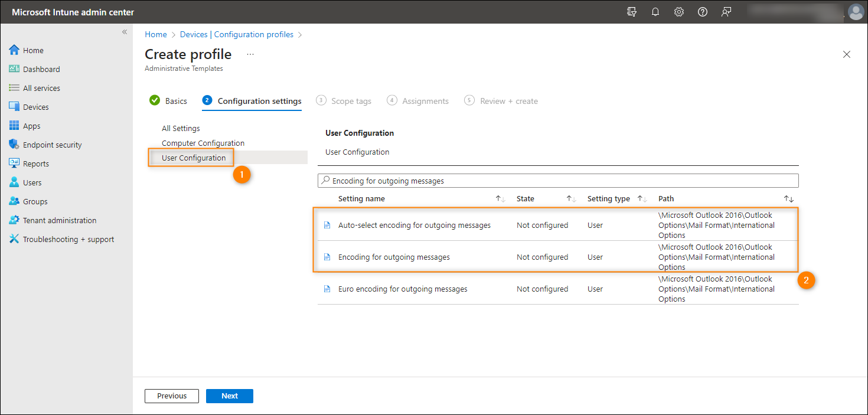Open the notifications bell
Viewport: 868px width, 415px height.
coord(655,12)
